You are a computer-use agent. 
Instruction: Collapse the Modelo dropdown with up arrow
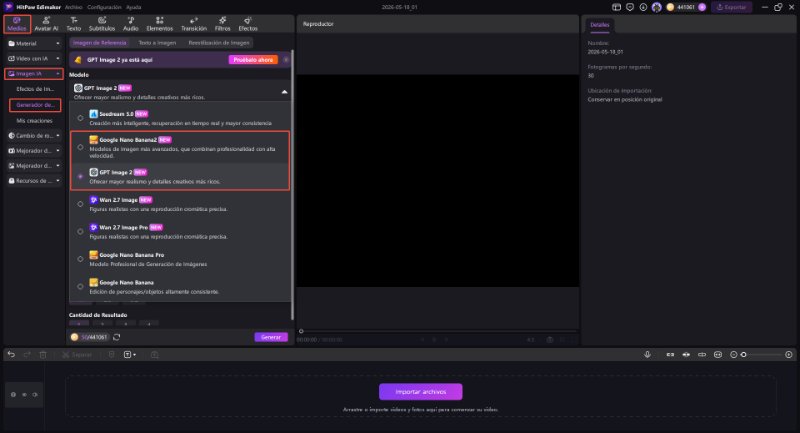point(284,92)
